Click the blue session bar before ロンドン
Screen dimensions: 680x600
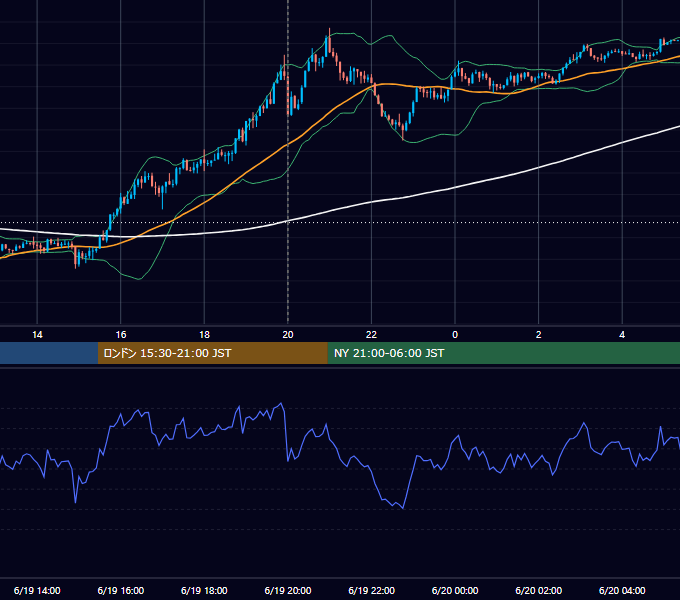point(49,353)
